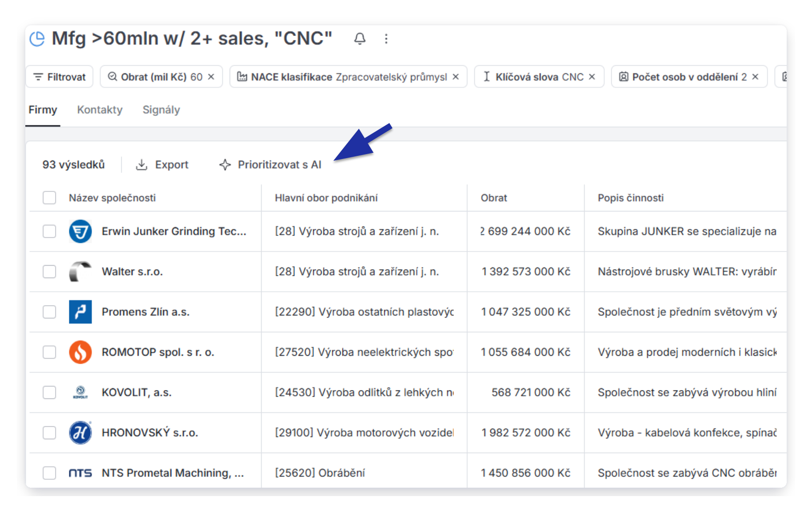Click the ROMOTOP flame logo
The image size is (812, 513).
80,352
